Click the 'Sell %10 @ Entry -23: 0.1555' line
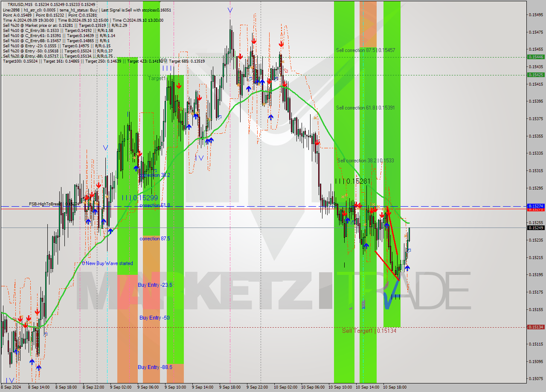This screenshot has height=392, width=546. pos(56,46)
